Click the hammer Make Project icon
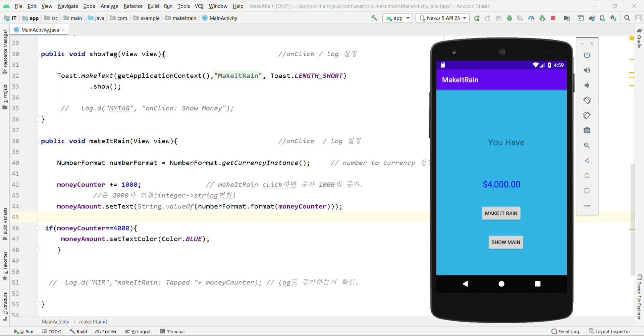Image resolution: width=644 pixels, height=336 pixels. pos(374,18)
